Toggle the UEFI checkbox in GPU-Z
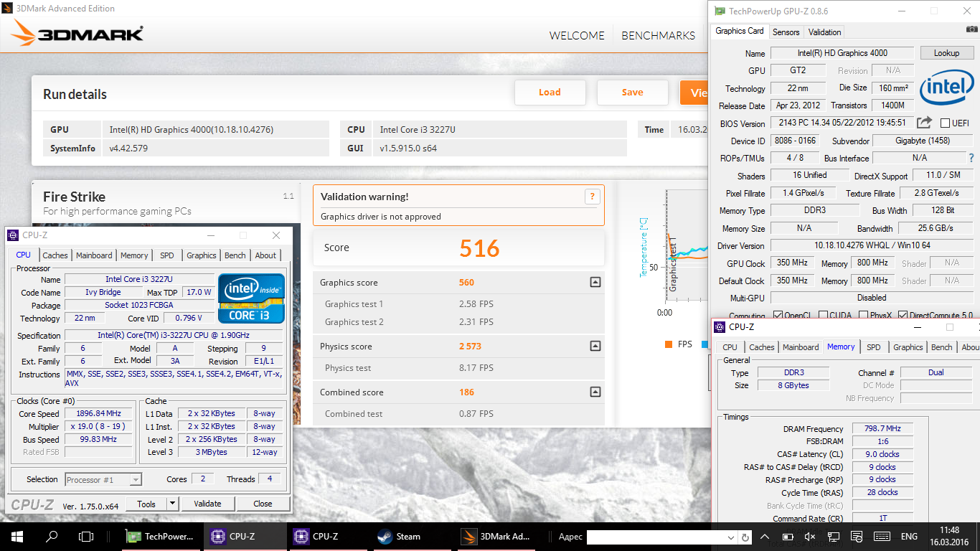This screenshot has height=551, width=980. tap(945, 123)
